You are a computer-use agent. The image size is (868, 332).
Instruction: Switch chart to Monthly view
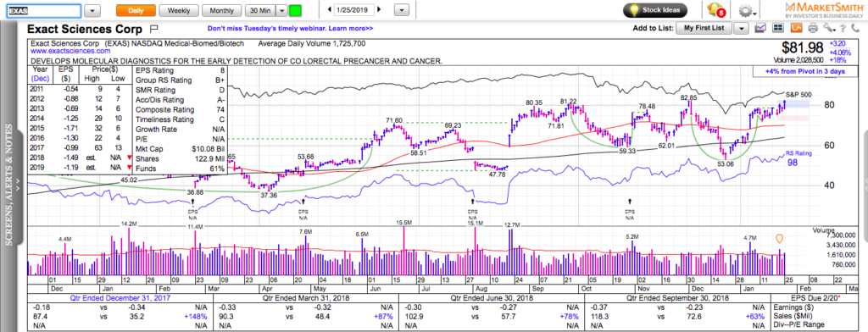click(221, 10)
